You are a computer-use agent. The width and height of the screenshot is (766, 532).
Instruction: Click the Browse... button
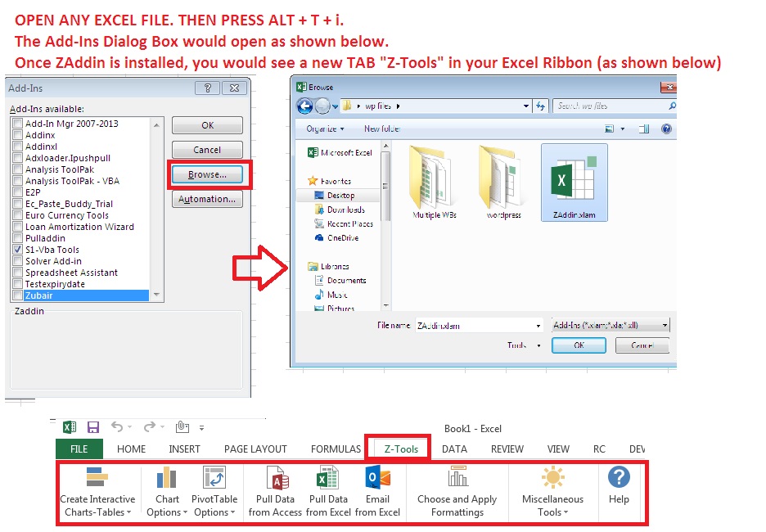click(207, 174)
